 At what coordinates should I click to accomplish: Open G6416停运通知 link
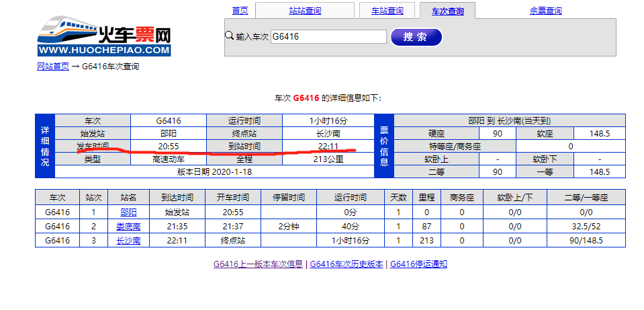coord(418,264)
